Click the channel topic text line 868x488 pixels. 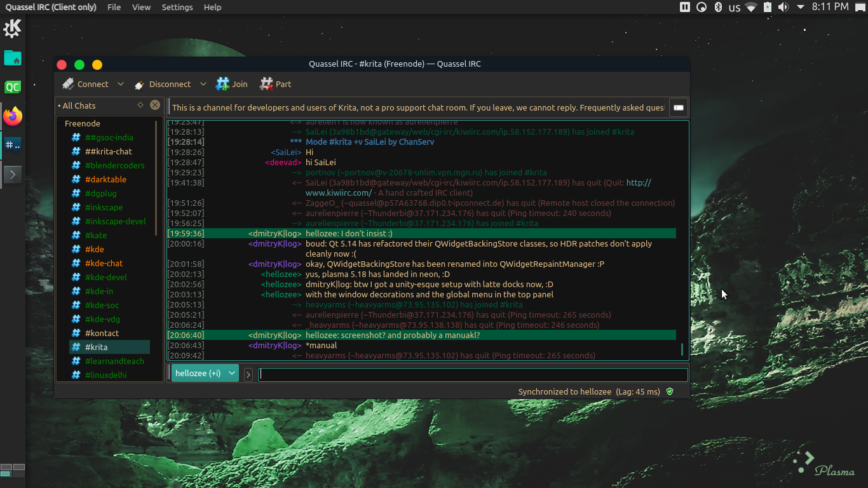(417, 107)
